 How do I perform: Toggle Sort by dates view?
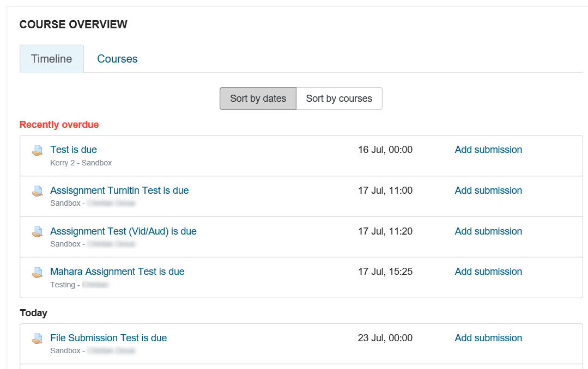pos(258,99)
